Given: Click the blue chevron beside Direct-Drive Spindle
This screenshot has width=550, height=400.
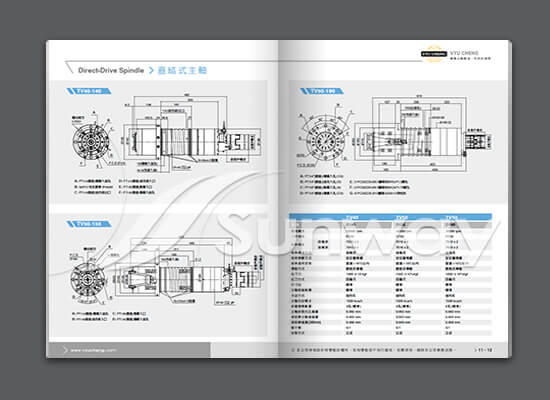Looking at the screenshot, I should (151, 70).
